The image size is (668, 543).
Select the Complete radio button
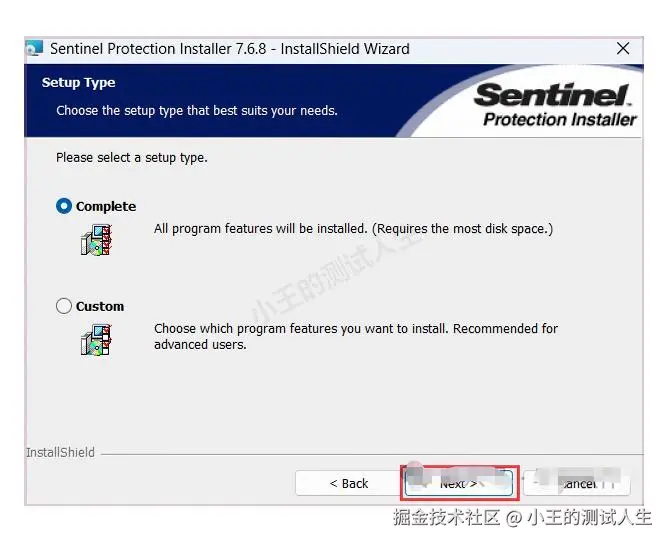tap(64, 206)
